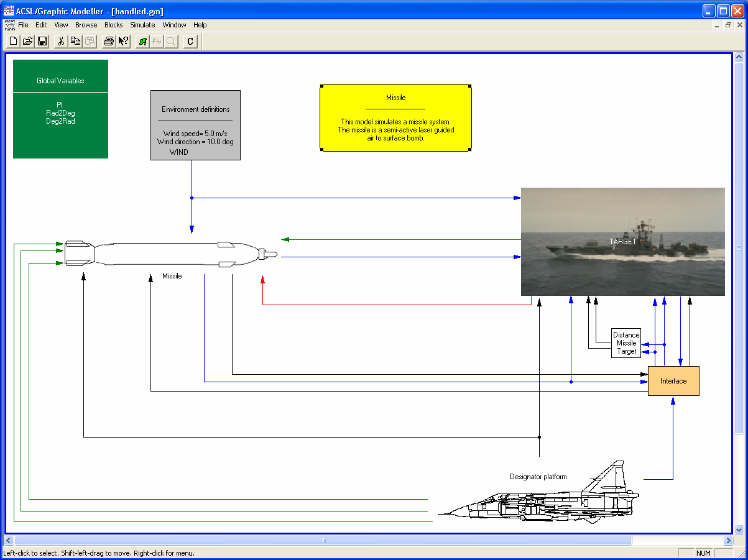Save the model with the floppy disk icon
This screenshot has height=560, width=748.
click(42, 42)
